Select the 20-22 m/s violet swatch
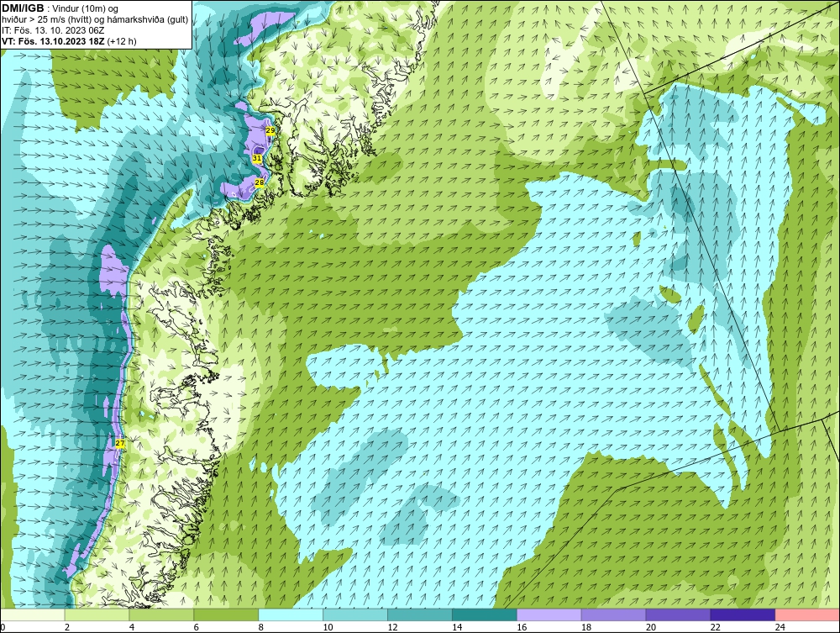840x633 pixels. pos(678,615)
